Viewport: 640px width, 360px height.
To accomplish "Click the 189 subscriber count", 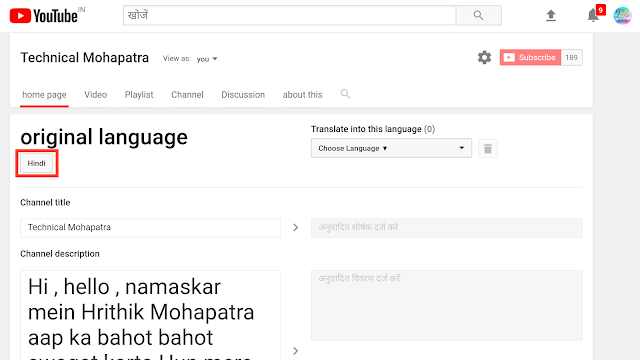I will pyautogui.click(x=571, y=58).
